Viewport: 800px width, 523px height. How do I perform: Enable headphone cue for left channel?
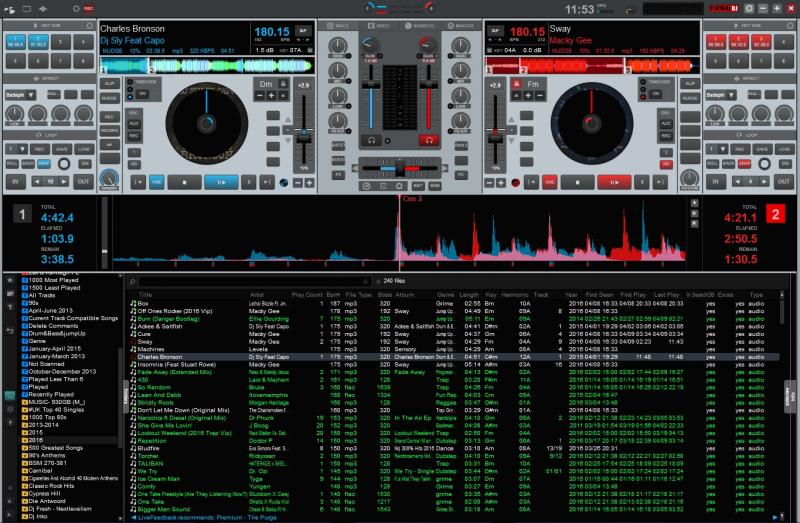(371, 140)
